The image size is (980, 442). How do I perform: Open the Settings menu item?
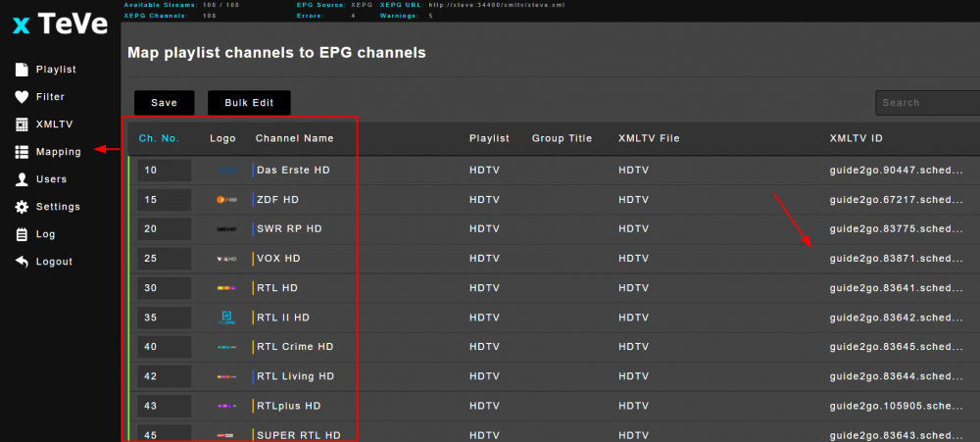[58, 207]
